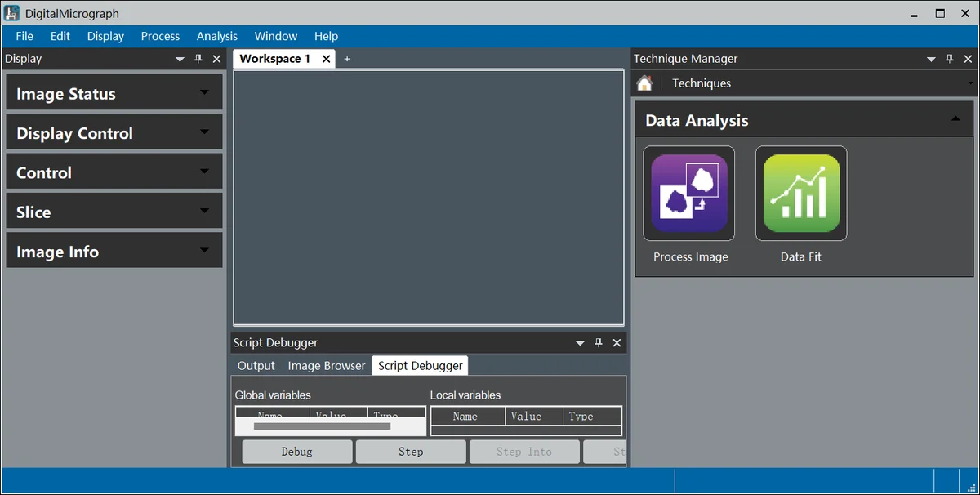Open the Analysis menu
980x495 pixels.
pos(217,36)
